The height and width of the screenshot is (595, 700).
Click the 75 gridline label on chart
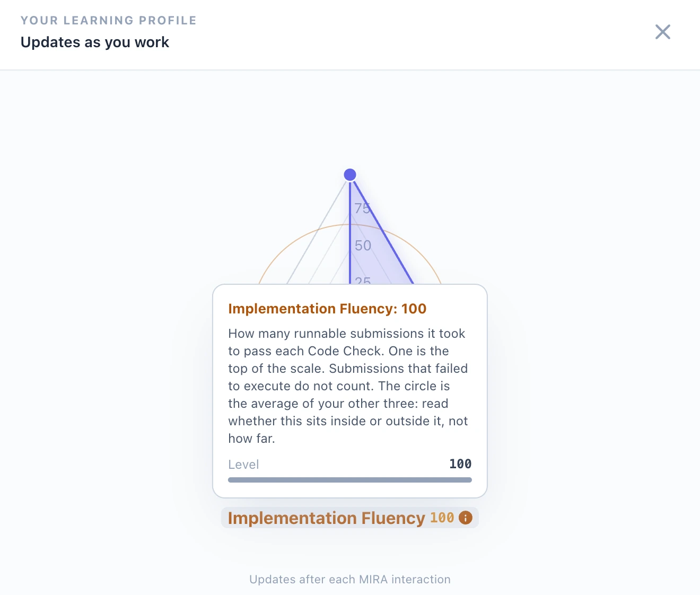pyautogui.click(x=362, y=208)
